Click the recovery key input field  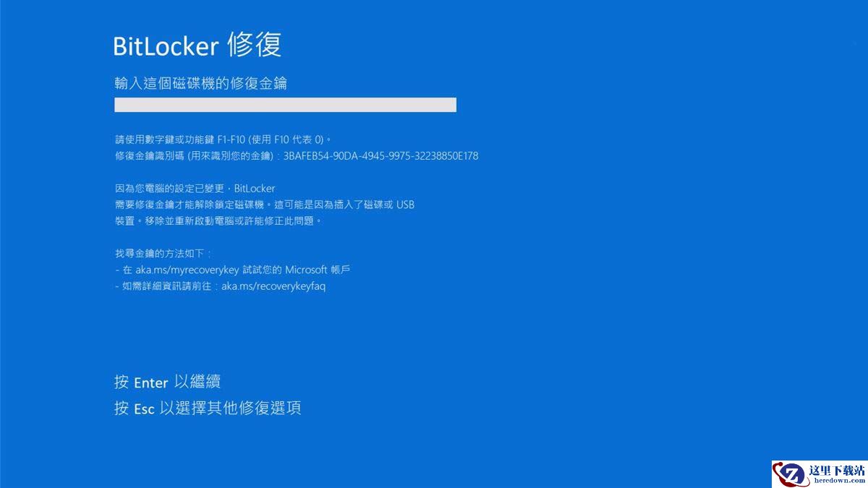[x=285, y=105]
